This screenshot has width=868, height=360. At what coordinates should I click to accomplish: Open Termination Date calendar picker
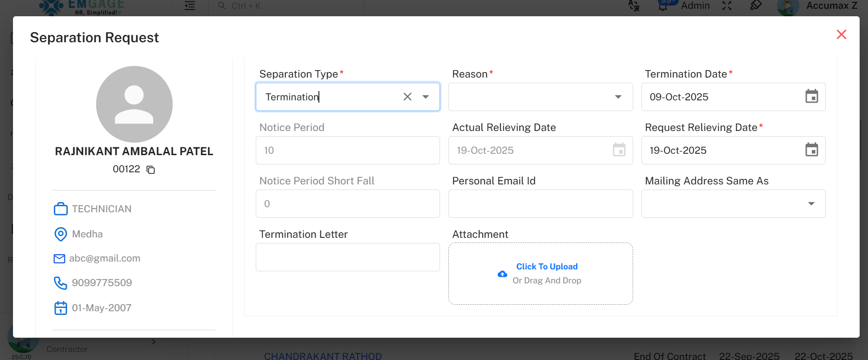pos(811,97)
